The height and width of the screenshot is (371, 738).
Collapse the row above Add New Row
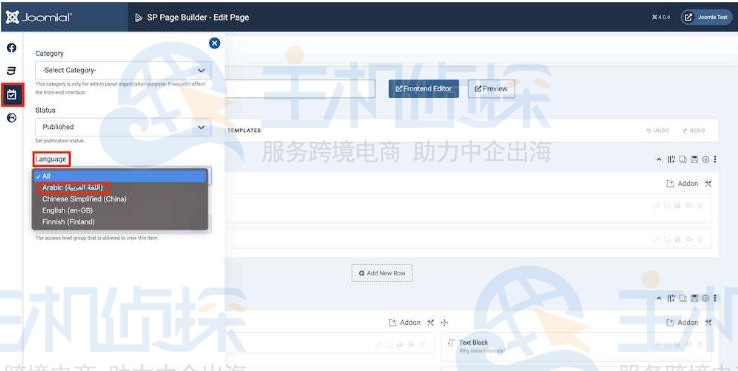[659, 160]
